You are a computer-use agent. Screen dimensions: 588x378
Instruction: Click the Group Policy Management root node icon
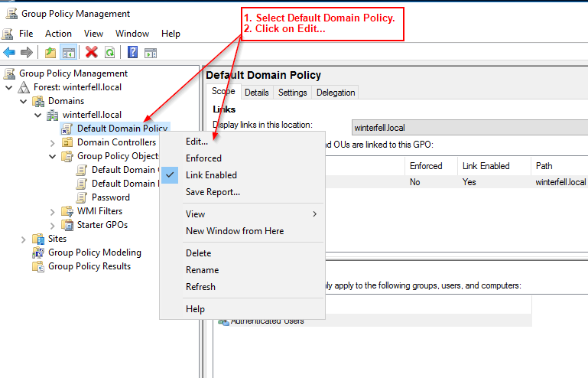9,73
